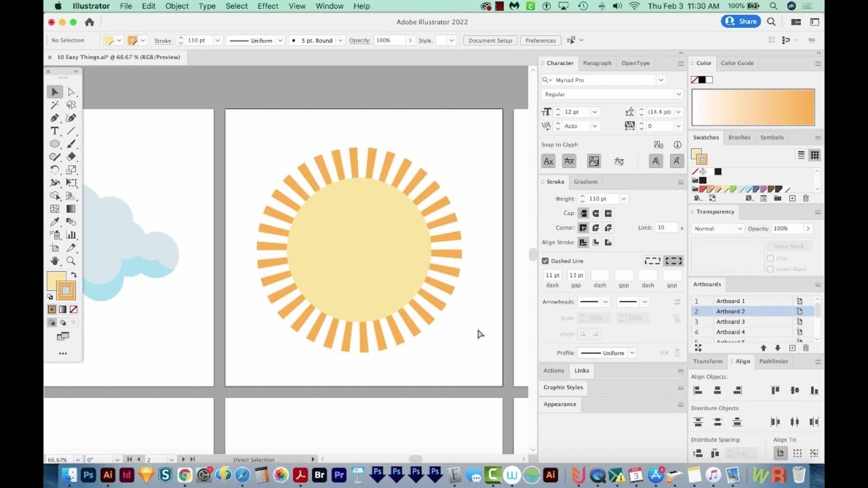
Task: Swap fill and stroke colors arrow
Action: click(73, 275)
